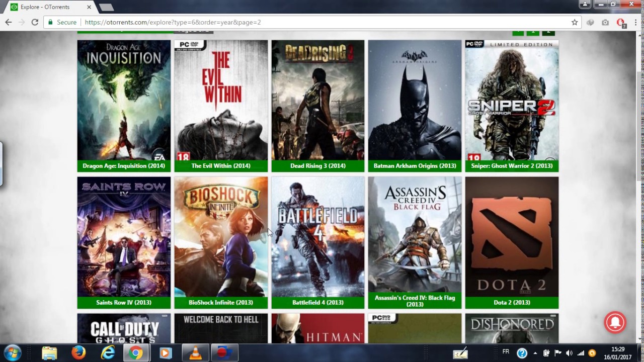The width and height of the screenshot is (644, 362).
Task: Switch to Chrome in the taskbar
Action: click(x=135, y=353)
